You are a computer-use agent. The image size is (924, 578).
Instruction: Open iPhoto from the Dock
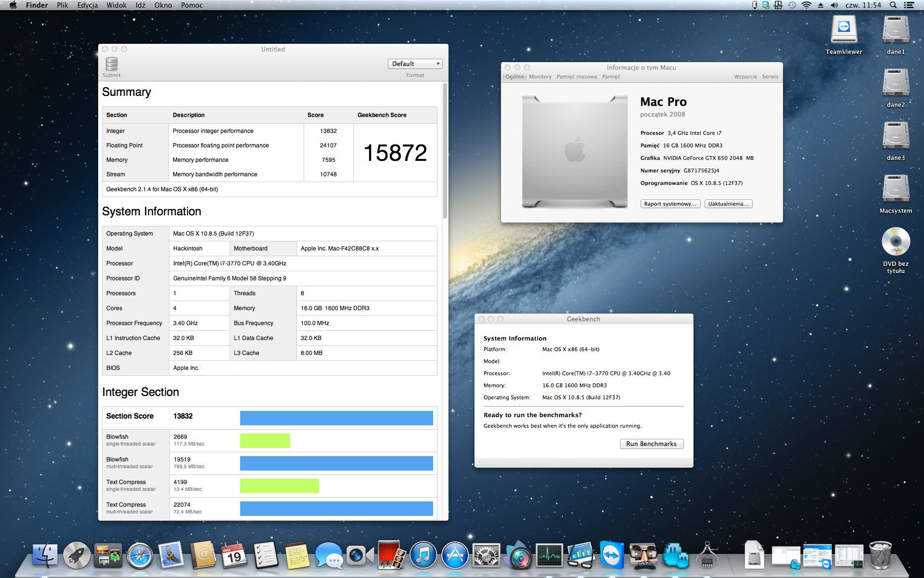[x=518, y=555]
